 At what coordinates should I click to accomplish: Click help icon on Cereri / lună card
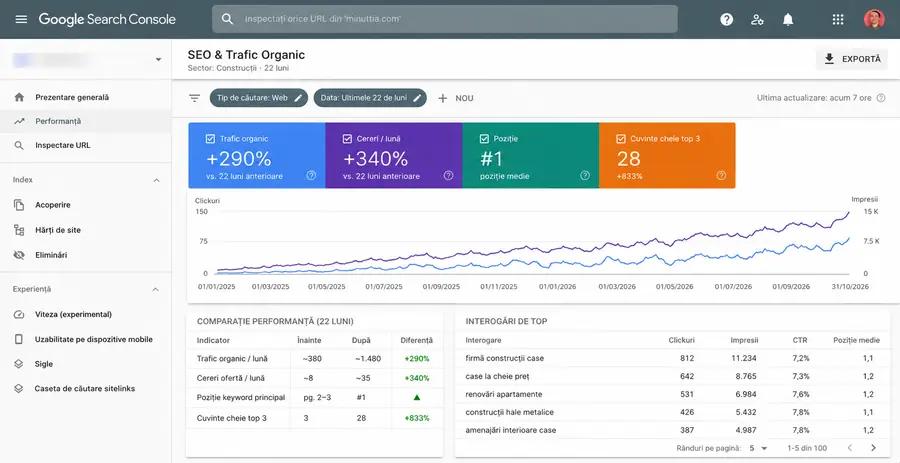coord(448,176)
